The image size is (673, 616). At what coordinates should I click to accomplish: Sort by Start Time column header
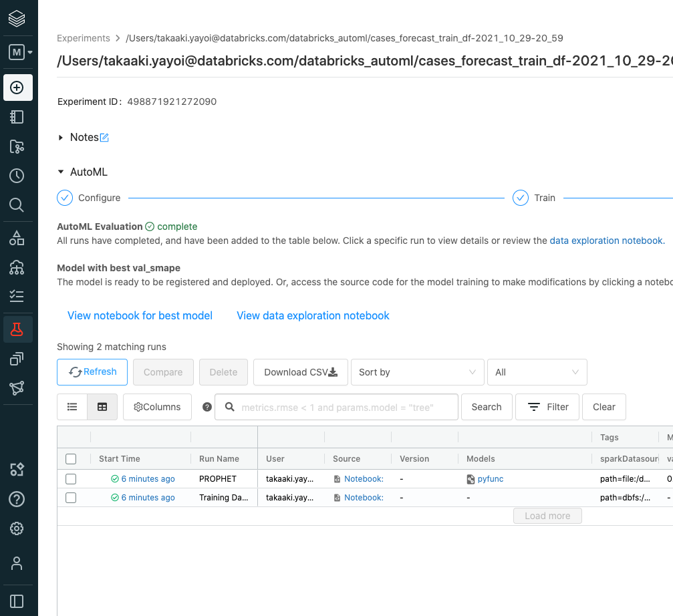[120, 458]
